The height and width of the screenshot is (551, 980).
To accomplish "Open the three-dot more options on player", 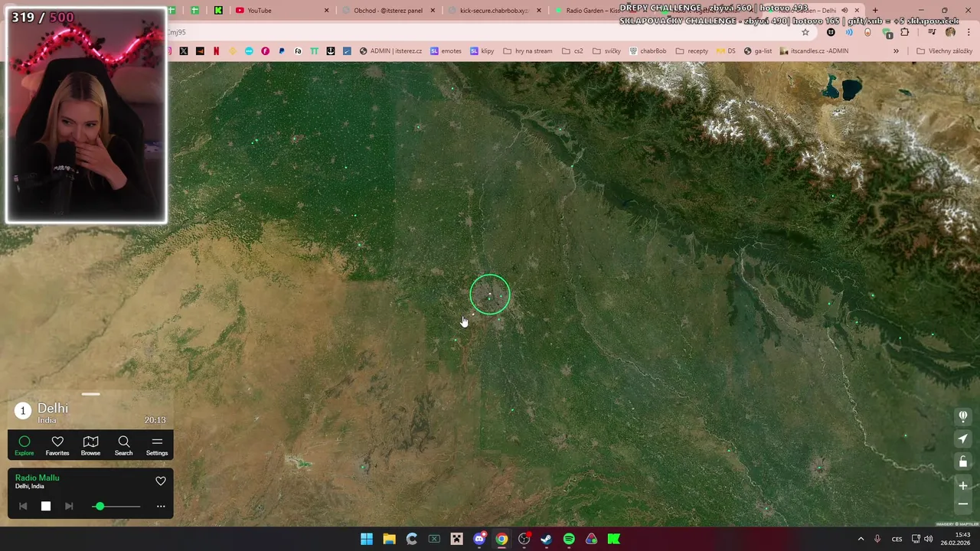I will point(161,506).
